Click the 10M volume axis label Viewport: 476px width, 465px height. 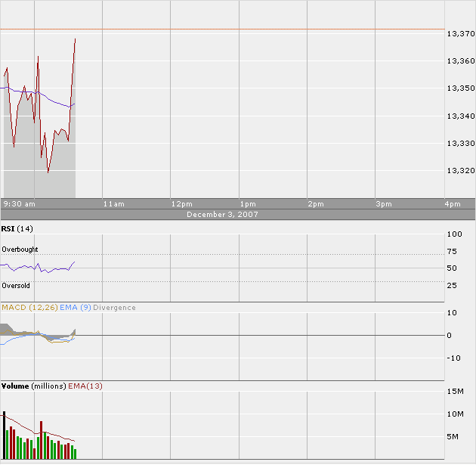[x=455, y=414]
